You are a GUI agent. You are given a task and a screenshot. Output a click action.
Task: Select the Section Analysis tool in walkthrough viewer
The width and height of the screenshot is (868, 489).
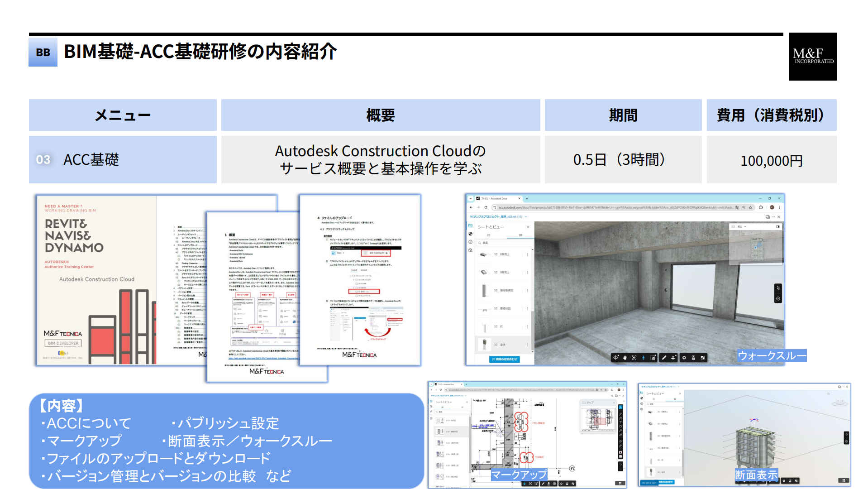pyautogui.click(x=673, y=358)
